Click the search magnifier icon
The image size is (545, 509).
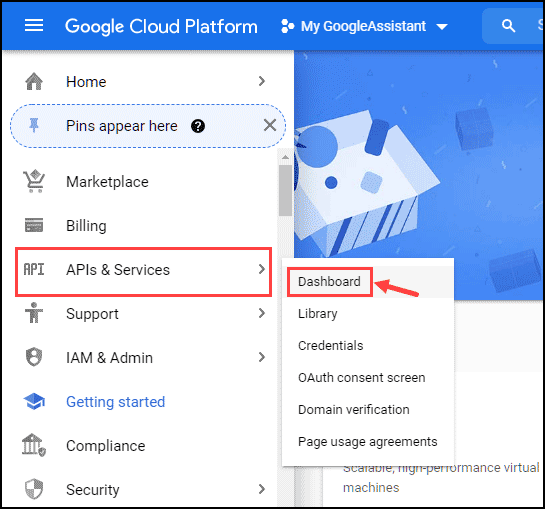[508, 26]
